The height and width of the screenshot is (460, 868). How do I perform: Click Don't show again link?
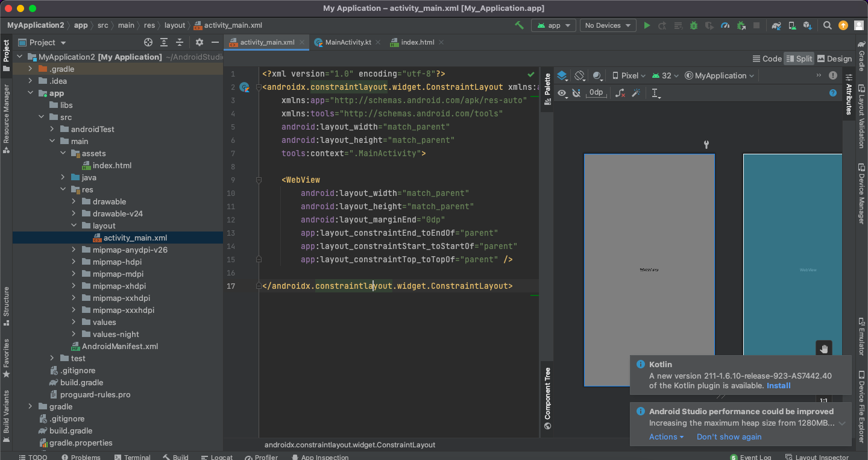729,436
